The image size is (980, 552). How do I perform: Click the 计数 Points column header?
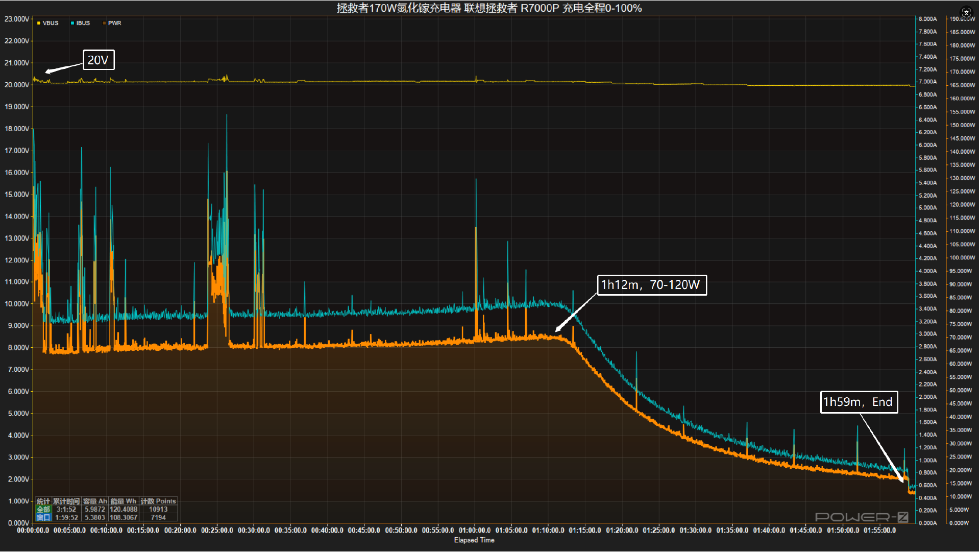point(158,501)
